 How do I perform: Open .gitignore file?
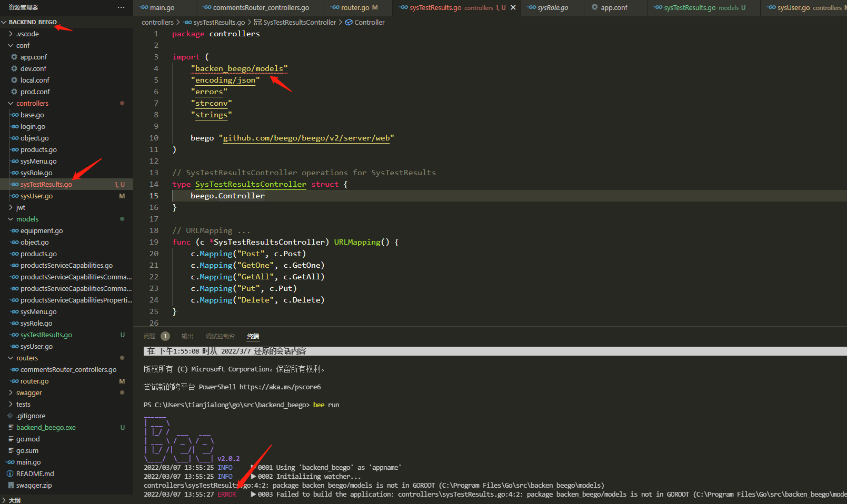[x=31, y=416]
